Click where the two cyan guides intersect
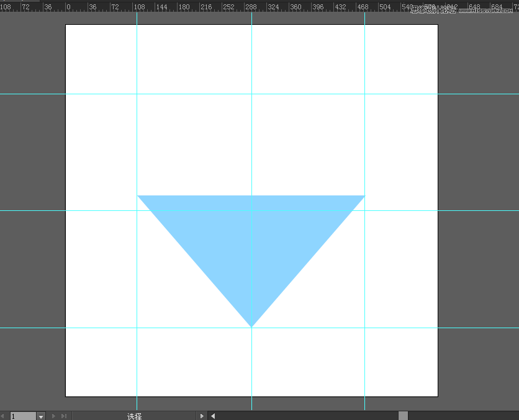This screenshot has height=420, width=519. click(137, 327)
